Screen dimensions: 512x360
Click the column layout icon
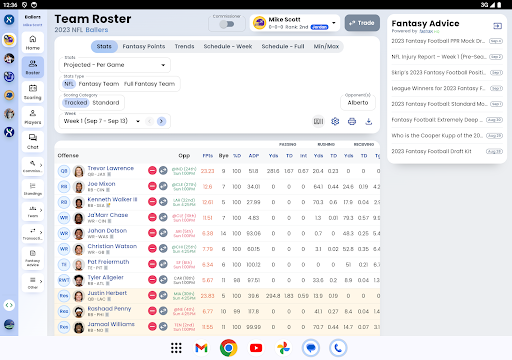point(318,121)
